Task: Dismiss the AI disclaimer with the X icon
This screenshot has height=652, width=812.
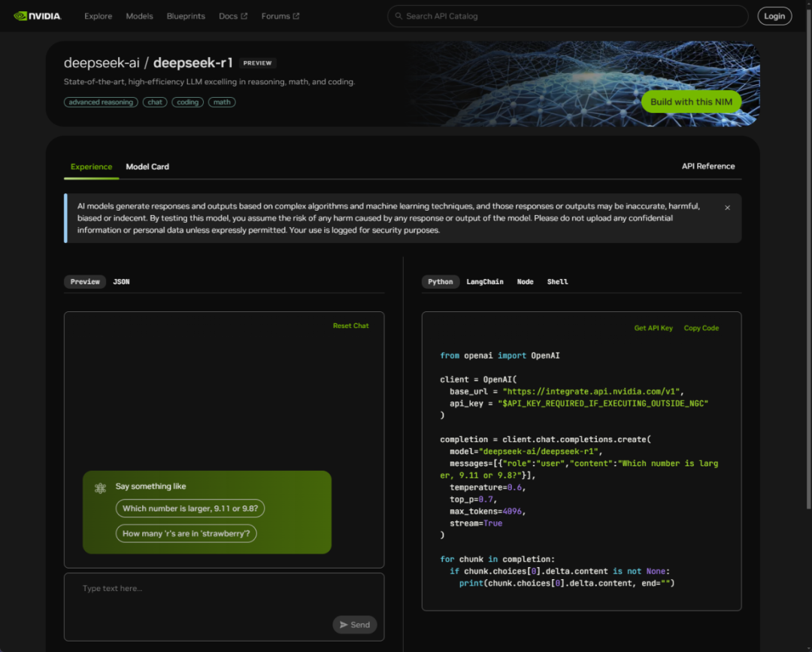Action: coord(727,208)
